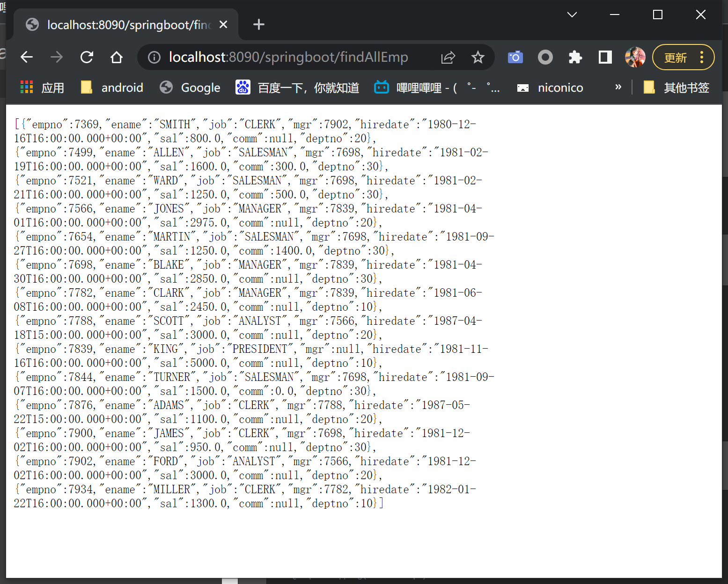Open a new browser tab

[258, 24]
